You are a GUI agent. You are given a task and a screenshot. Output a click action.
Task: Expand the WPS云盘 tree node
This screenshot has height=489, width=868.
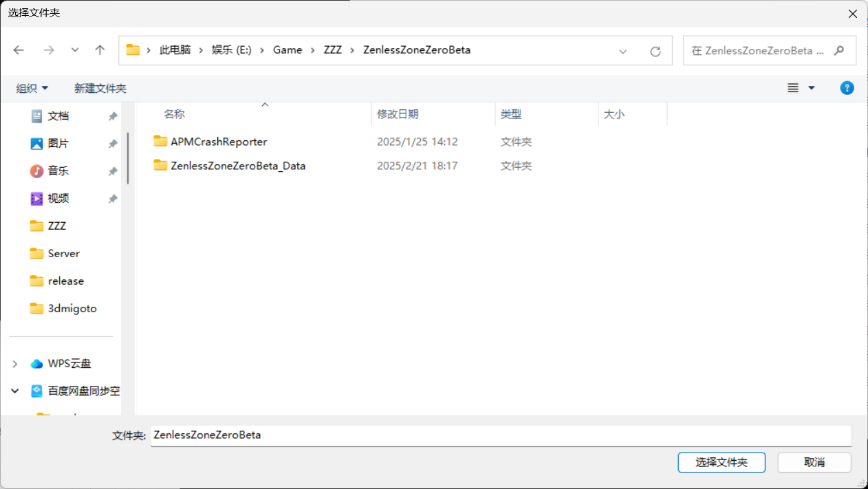(15, 364)
